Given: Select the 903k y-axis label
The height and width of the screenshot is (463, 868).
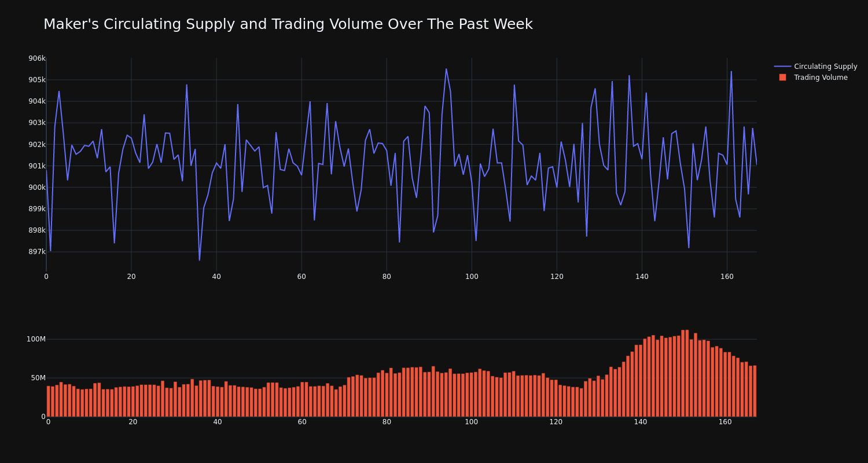Looking at the screenshot, I should 36,123.
